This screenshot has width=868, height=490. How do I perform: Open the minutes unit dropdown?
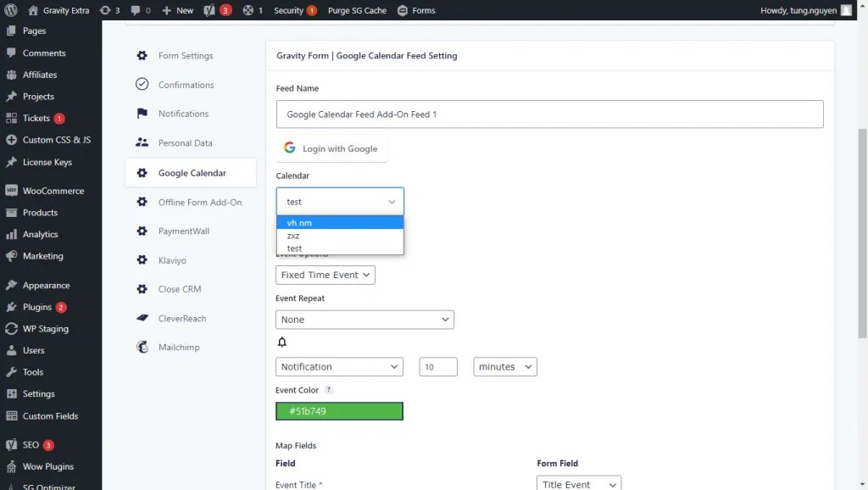click(x=505, y=366)
